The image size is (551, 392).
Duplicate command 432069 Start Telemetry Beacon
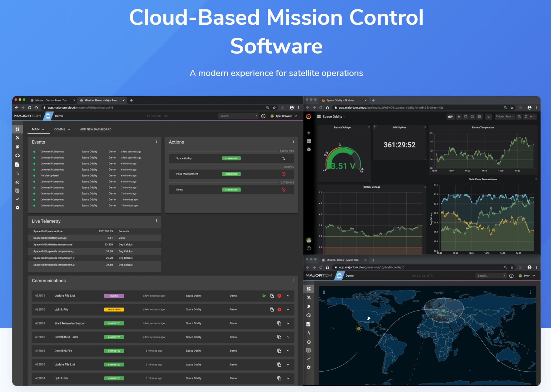[279, 323]
